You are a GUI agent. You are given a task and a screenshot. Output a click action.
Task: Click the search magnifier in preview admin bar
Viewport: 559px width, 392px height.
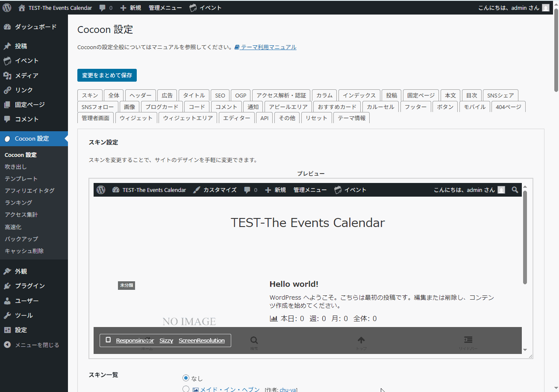pyautogui.click(x=515, y=190)
